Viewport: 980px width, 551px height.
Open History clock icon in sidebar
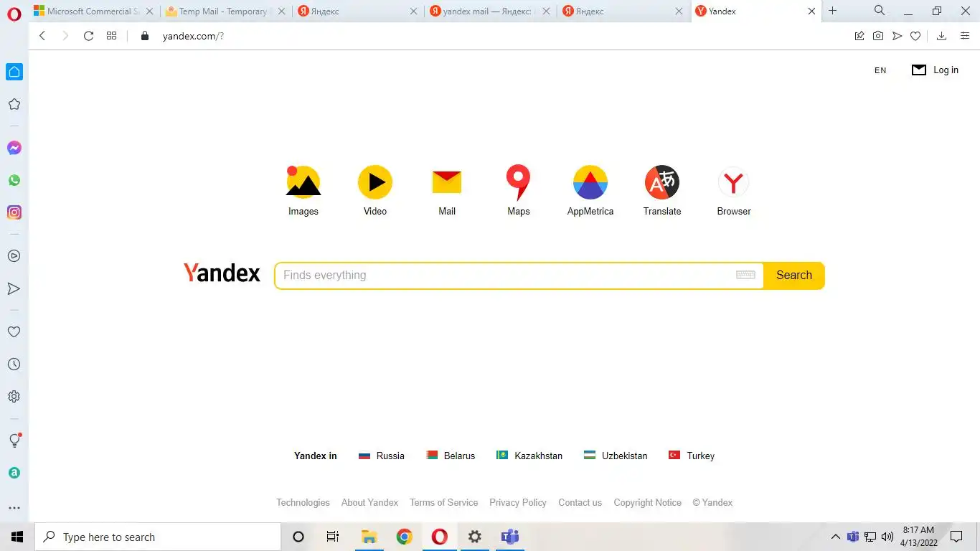[x=14, y=364]
